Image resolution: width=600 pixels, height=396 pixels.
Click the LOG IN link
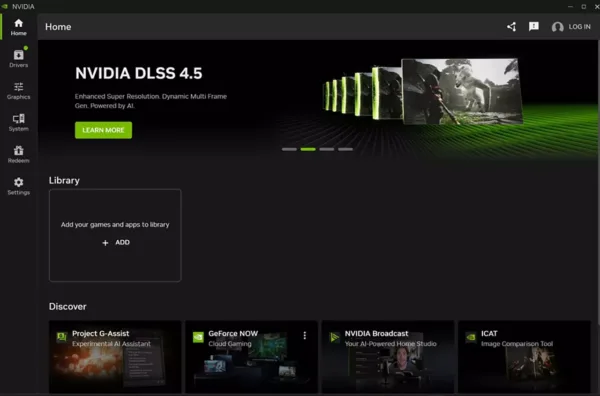pos(579,27)
